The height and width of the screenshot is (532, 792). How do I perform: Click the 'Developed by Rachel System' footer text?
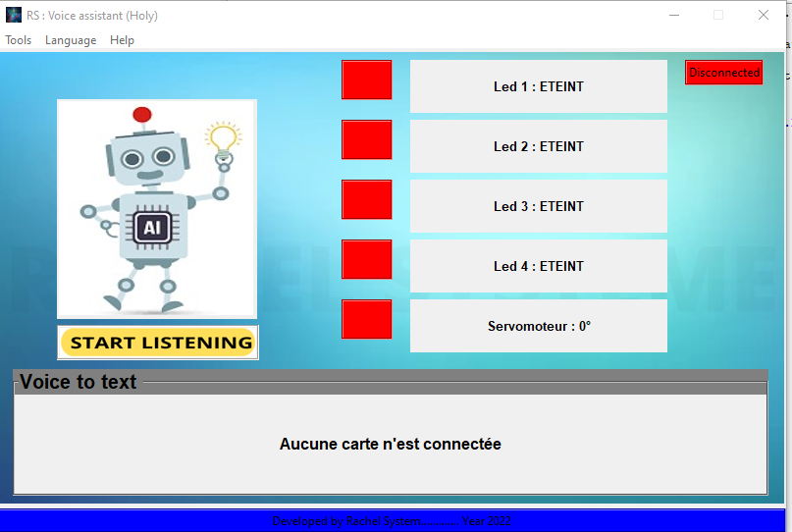392,521
